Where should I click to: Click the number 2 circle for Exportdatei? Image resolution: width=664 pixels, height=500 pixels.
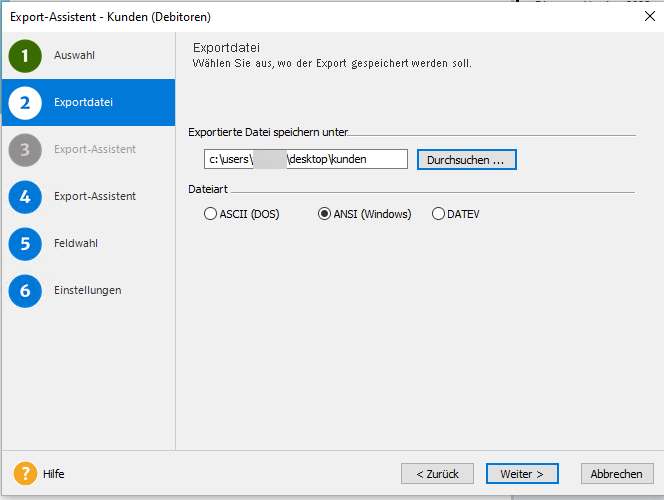(x=25, y=103)
